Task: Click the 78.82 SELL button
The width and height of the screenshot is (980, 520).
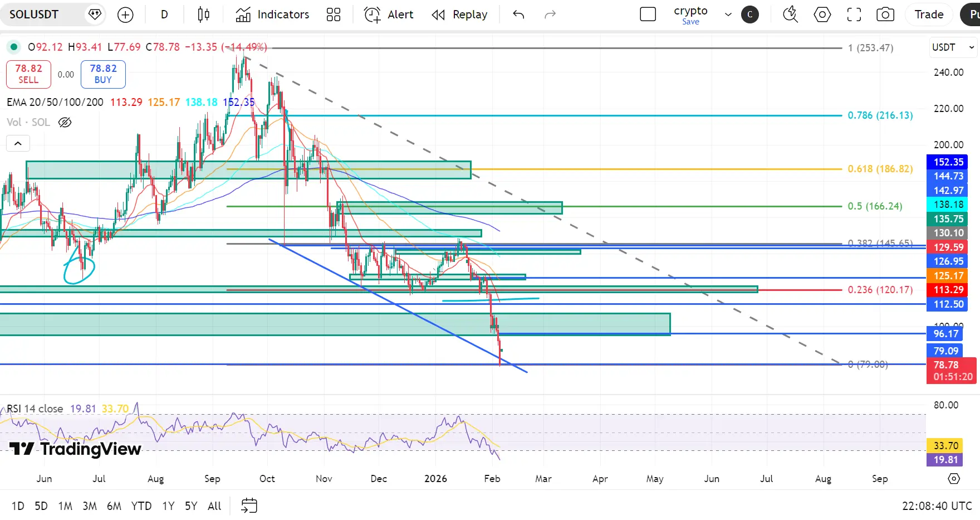Action: 28,74
